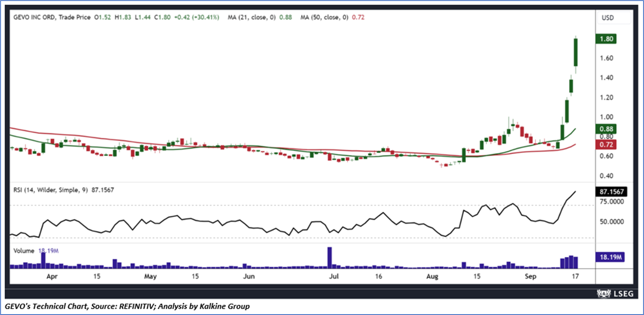644x315 pixels.
Task: Click the green 0.88 MA value badge
Action: pos(605,129)
